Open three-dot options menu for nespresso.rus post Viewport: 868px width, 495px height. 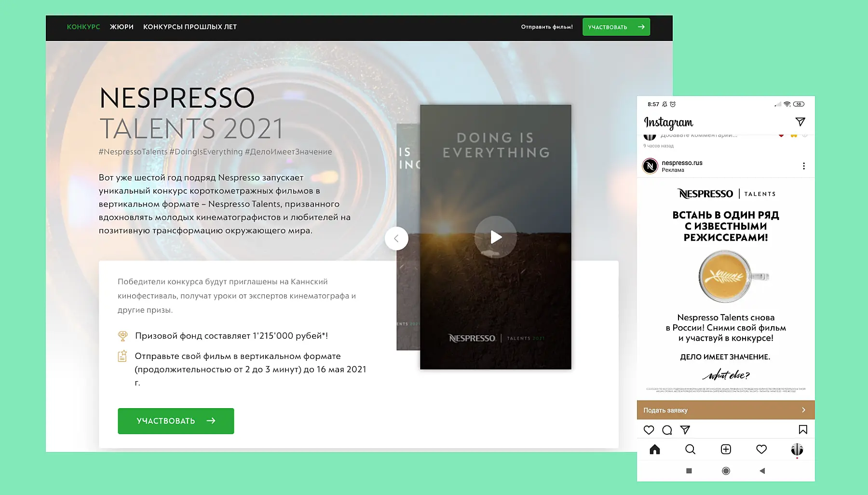[x=803, y=166]
